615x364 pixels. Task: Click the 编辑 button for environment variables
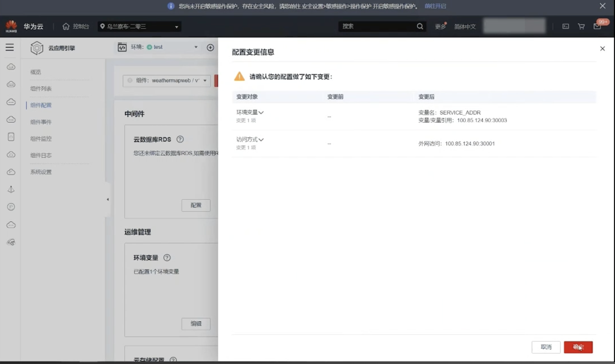(x=196, y=324)
